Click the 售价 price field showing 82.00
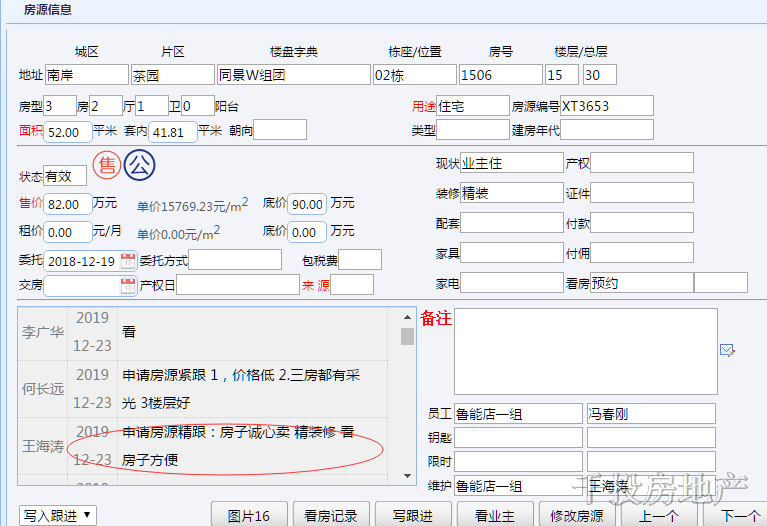Screen dimensions: 767x526 click(x=68, y=204)
